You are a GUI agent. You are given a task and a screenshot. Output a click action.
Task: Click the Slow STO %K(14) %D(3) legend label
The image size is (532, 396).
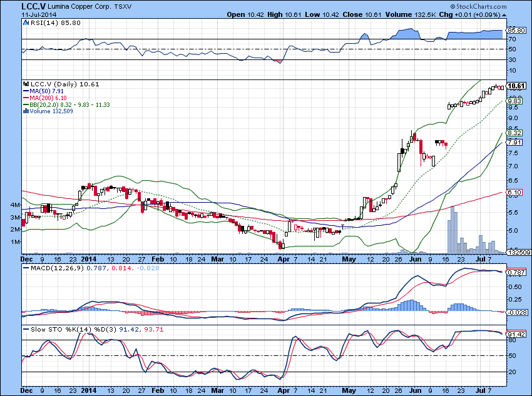point(73,329)
